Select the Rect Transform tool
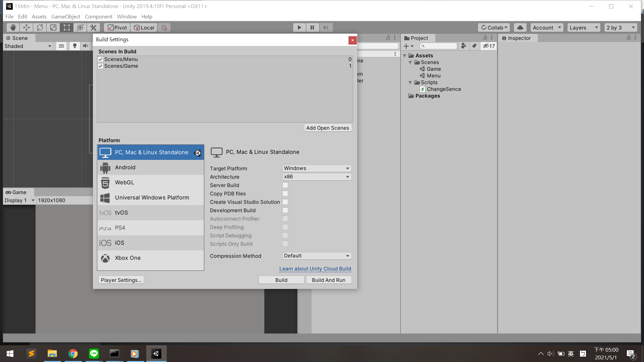 click(66, 27)
